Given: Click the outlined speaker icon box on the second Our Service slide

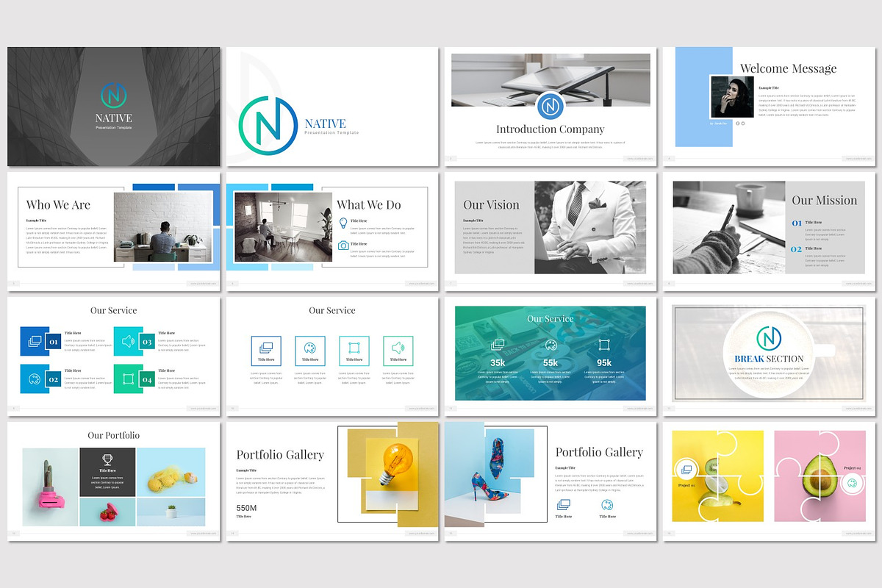Looking at the screenshot, I should click(x=398, y=351).
